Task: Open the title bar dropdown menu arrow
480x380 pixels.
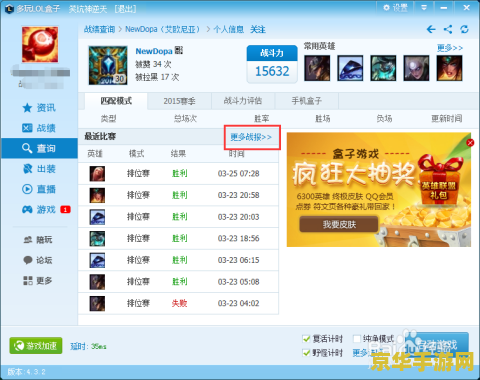Action: 424,7
